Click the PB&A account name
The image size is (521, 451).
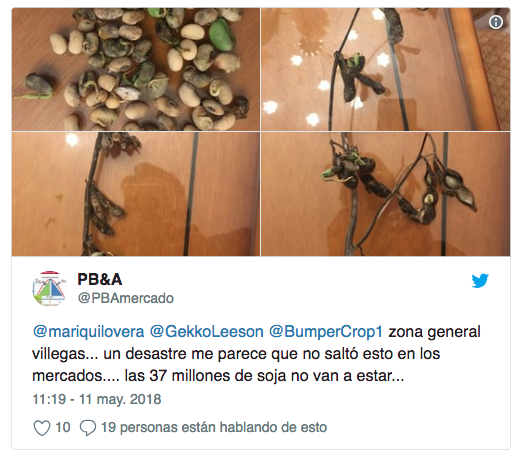(100, 279)
